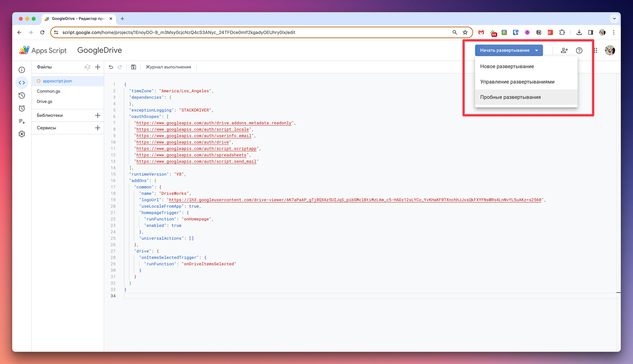Image resolution: width=633 pixels, height=364 pixels.
Task: Click the save project floppy icon
Action: click(x=133, y=67)
